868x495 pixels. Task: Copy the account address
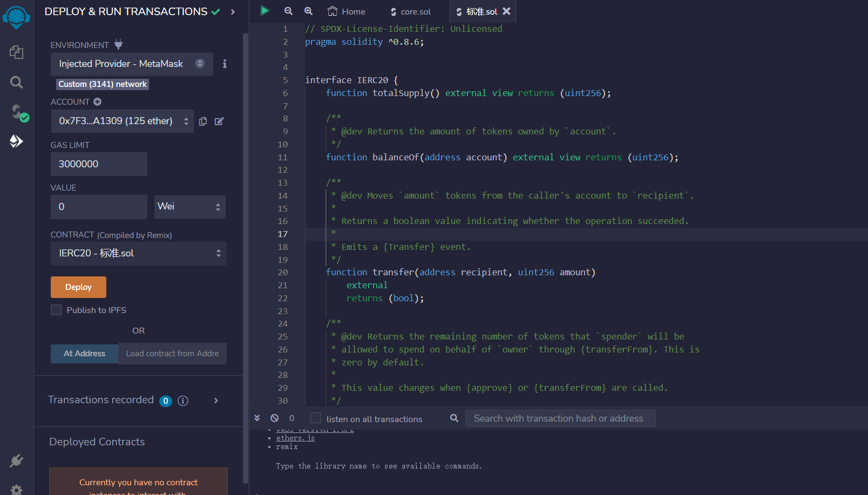(202, 121)
